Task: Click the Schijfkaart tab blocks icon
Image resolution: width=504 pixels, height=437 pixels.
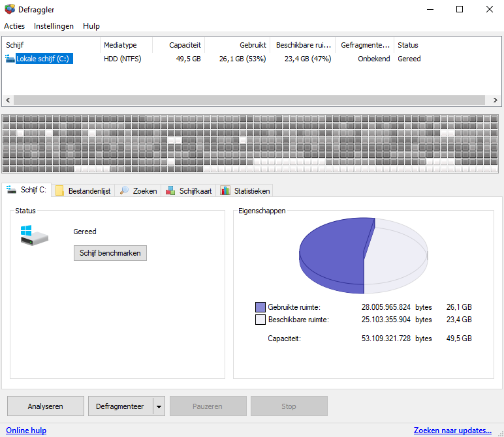Action: 170,190
